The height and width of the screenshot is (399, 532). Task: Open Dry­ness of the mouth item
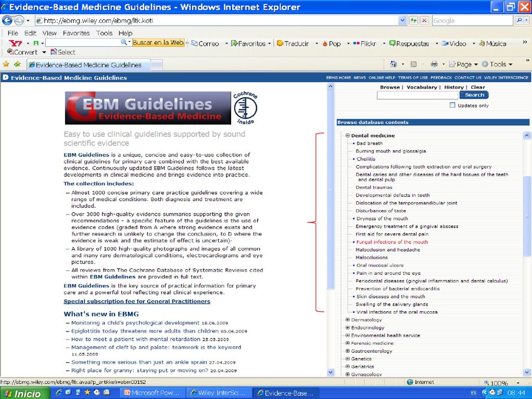pyautogui.click(x=382, y=219)
